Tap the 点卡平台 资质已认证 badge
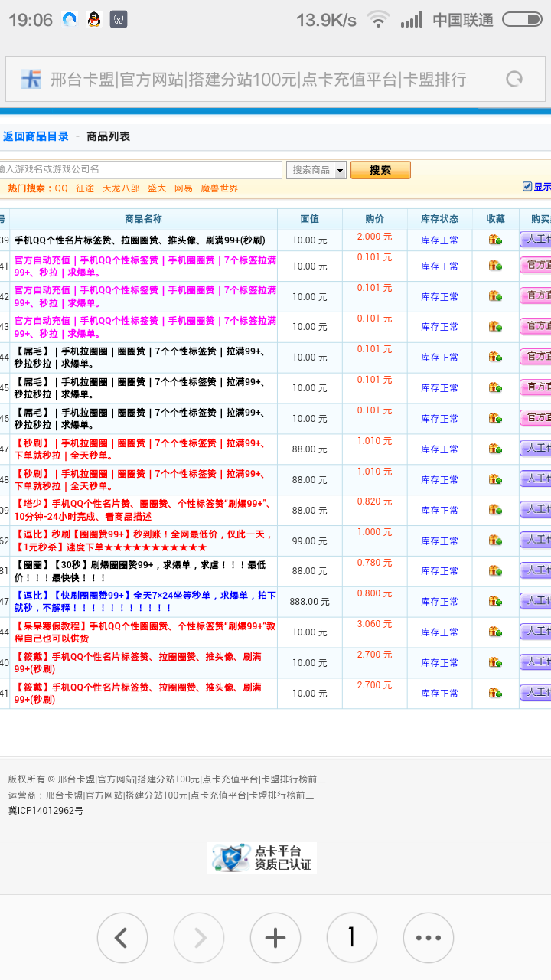This screenshot has width=551, height=980. pyautogui.click(x=262, y=857)
